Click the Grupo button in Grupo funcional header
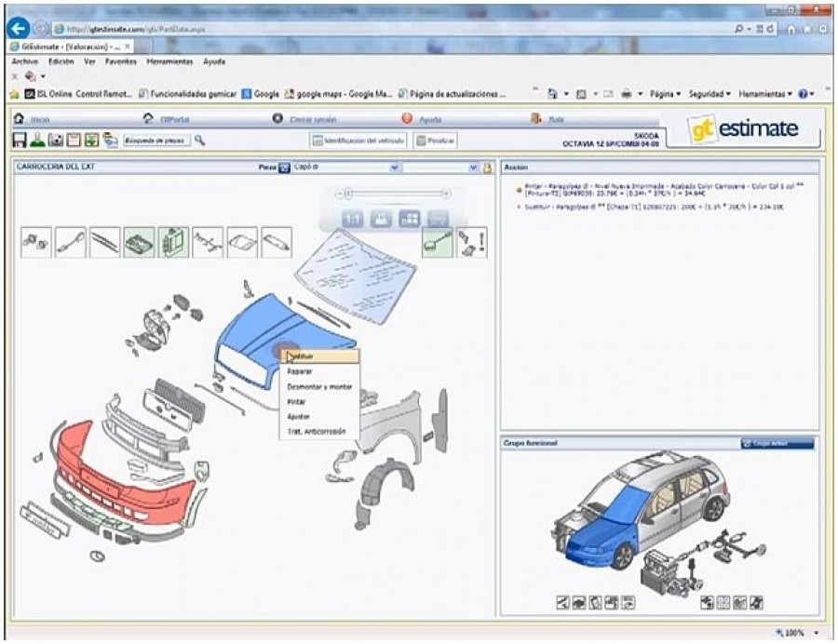This screenshot has height=644, width=838. pos(777,443)
